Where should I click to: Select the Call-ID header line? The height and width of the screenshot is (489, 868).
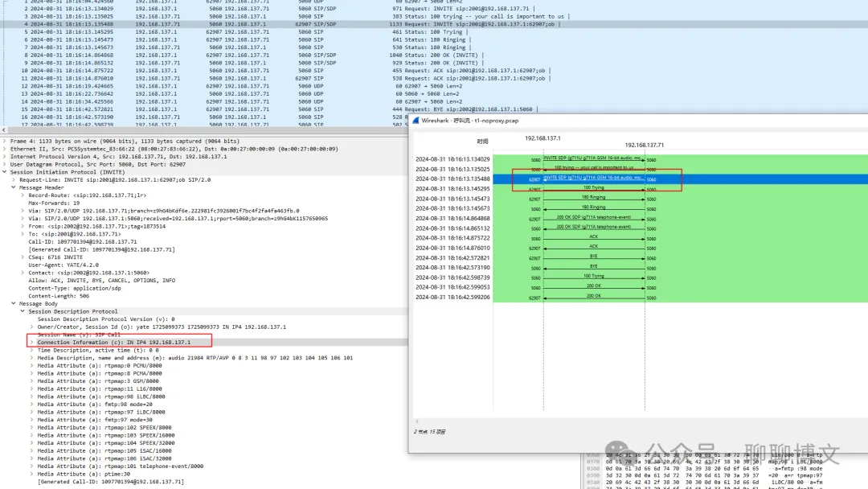(x=83, y=241)
